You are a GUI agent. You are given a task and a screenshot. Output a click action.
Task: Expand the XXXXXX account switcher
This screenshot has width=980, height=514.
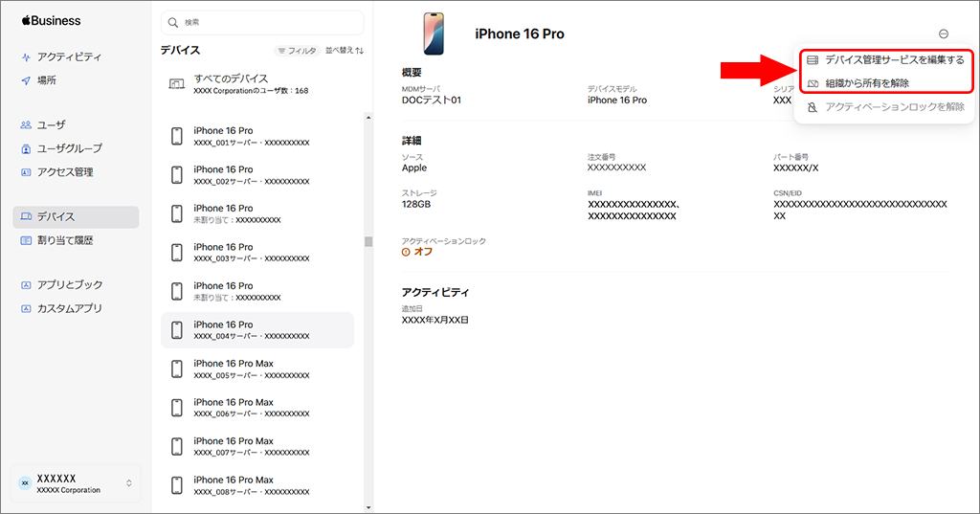point(76,483)
